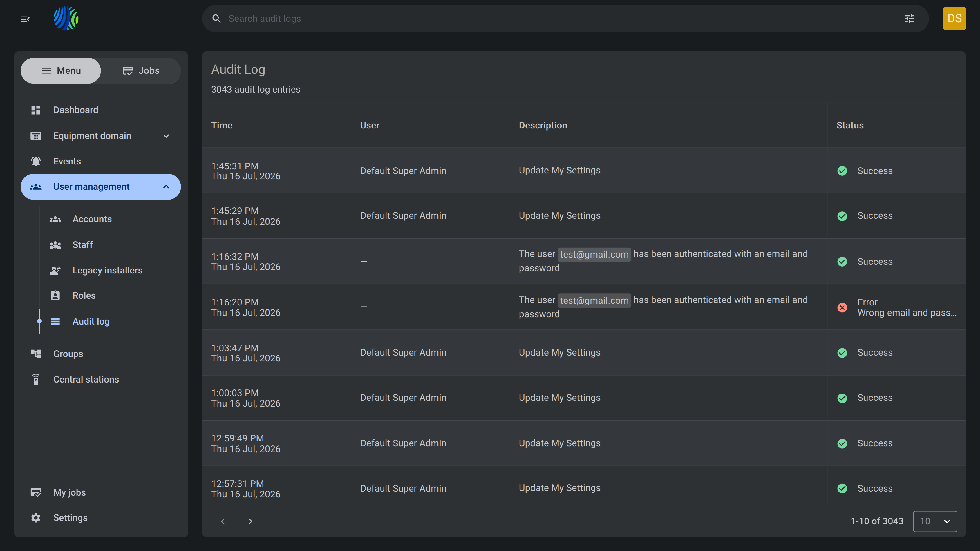This screenshot has height=551, width=980.
Task: Click the Audit log list icon
Action: click(55, 321)
